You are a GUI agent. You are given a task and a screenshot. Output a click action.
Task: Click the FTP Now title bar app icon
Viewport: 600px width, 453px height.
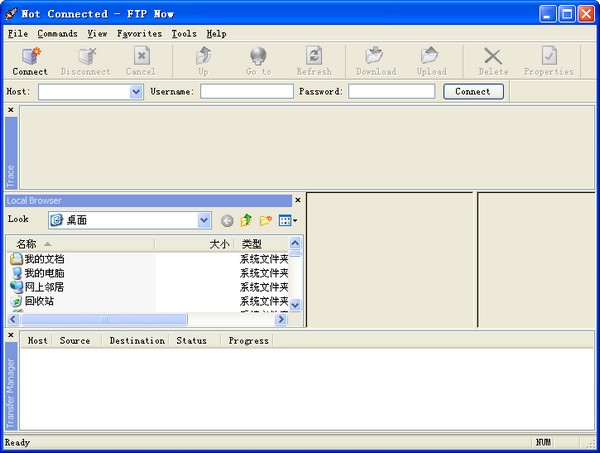11,14
